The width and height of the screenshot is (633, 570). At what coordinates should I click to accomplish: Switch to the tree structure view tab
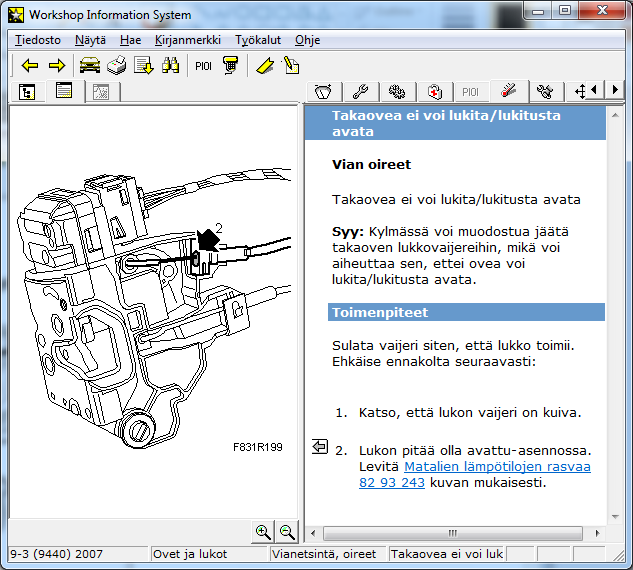click(27, 92)
